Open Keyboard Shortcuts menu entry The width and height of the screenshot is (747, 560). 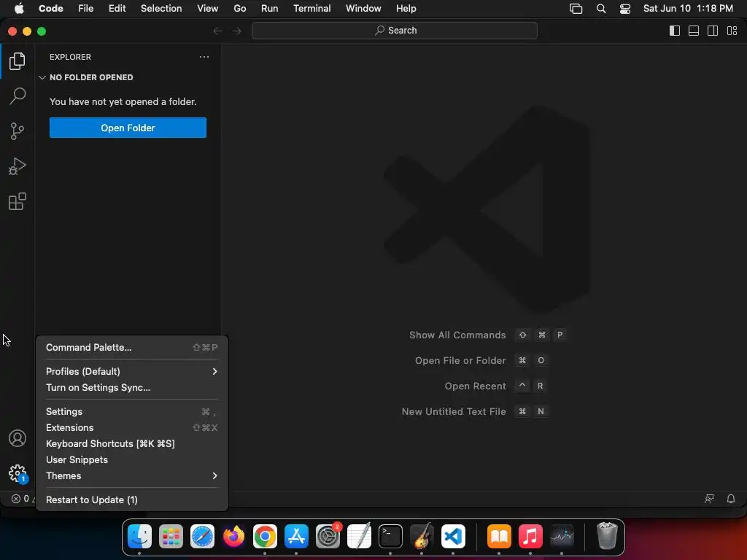point(132,444)
